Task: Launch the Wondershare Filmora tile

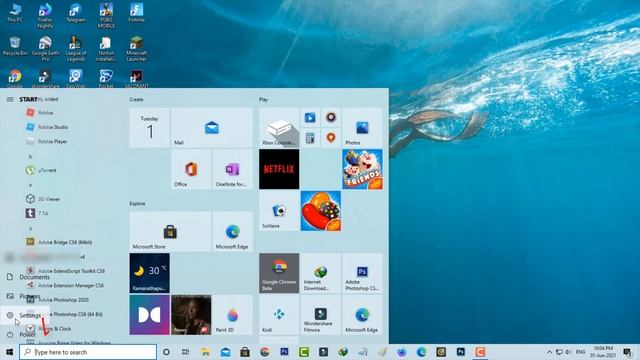Action: 321,315
